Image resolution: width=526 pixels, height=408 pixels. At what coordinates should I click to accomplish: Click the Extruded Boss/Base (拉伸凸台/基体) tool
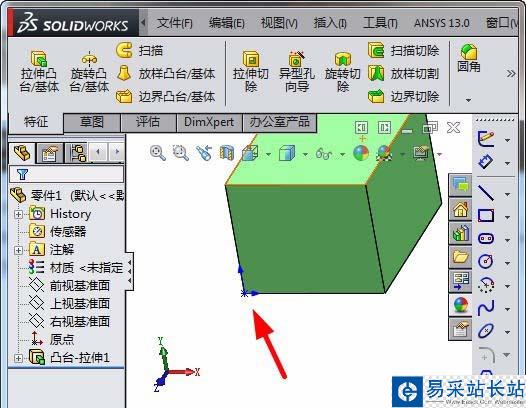point(39,71)
